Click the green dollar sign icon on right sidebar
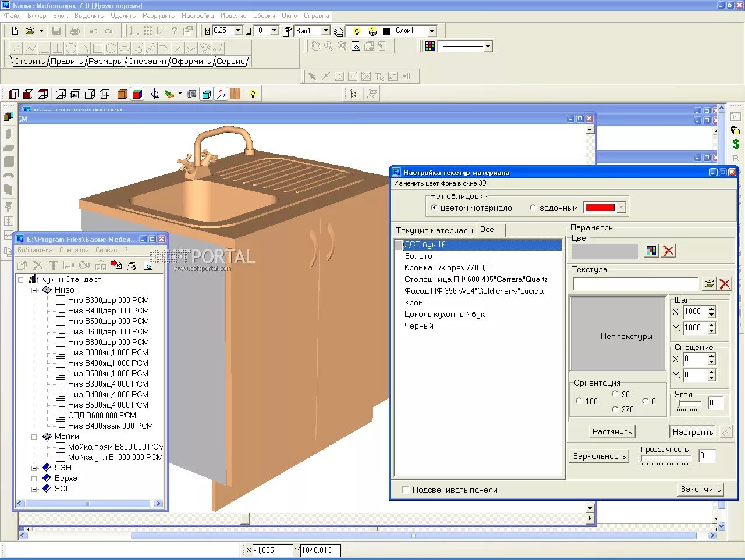 (x=736, y=144)
